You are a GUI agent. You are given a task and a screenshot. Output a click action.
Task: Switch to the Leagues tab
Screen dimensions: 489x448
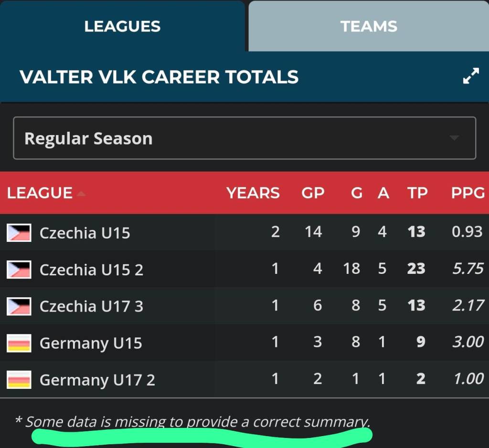pyautogui.click(x=122, y=26)
